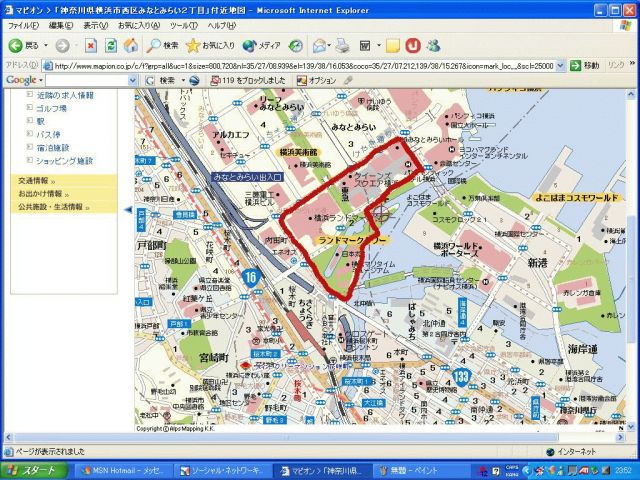Open お気に入り favorites star button
Viewport: 640px width, 480px height.
pyautogui.click(x=210, y=46)
